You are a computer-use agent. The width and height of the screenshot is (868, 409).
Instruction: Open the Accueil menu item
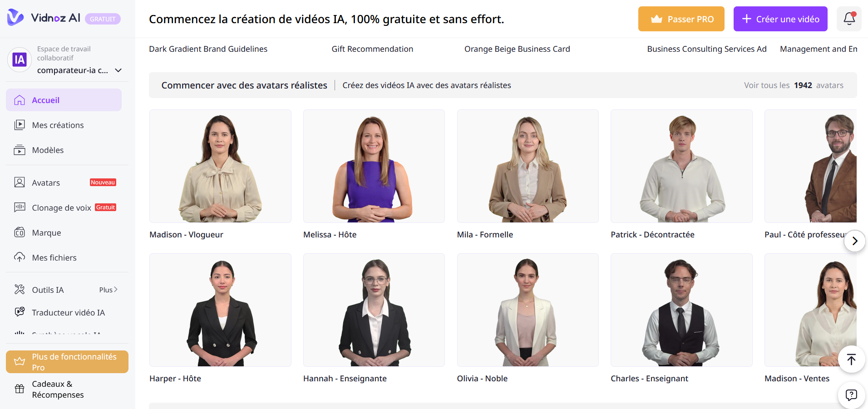pos(64,100)
